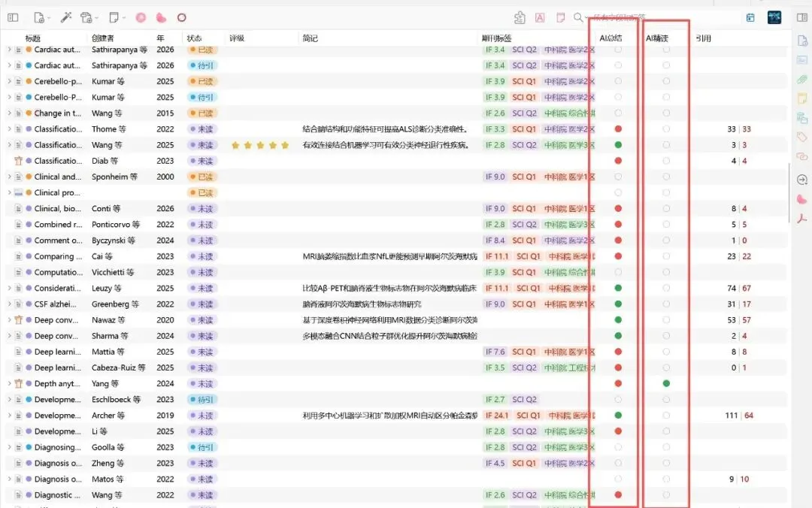Viewport: 812px width, 508px height.
Task: Click the pink blob icon in side rail
Action: tap(802, 199)
